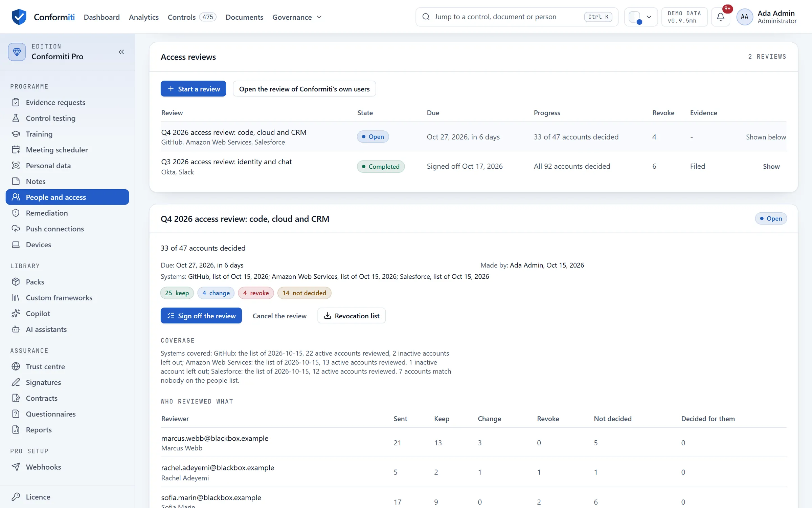This screenshot has width=812, height=508.
Task: Download the Revocation list
Action: click(351, 316)
